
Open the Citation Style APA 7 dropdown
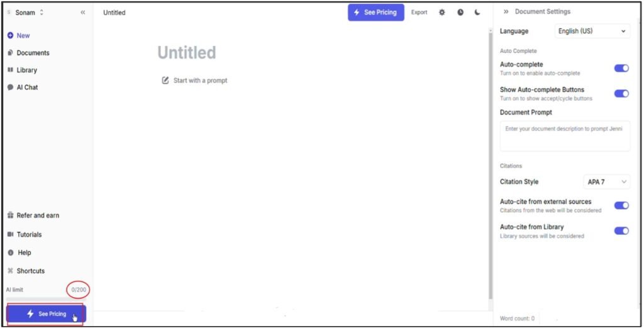(607, 182)
